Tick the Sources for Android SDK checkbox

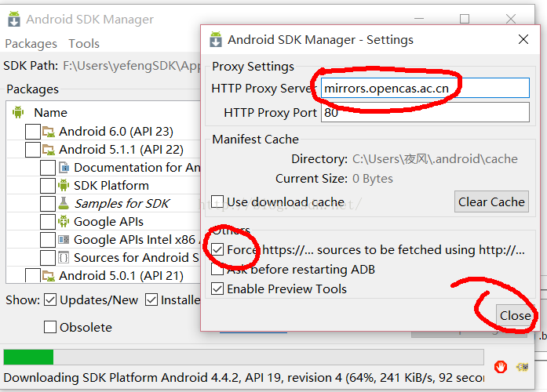tap(48, 257)
